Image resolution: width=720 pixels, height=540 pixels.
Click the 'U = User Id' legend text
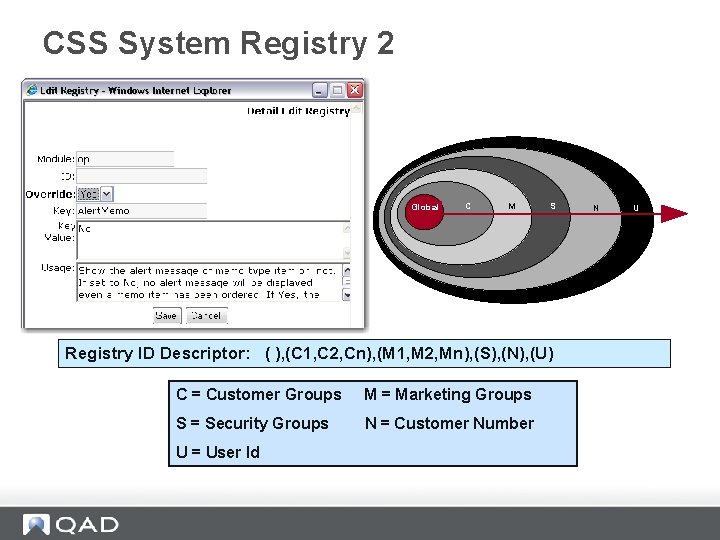tap(218, 452)
